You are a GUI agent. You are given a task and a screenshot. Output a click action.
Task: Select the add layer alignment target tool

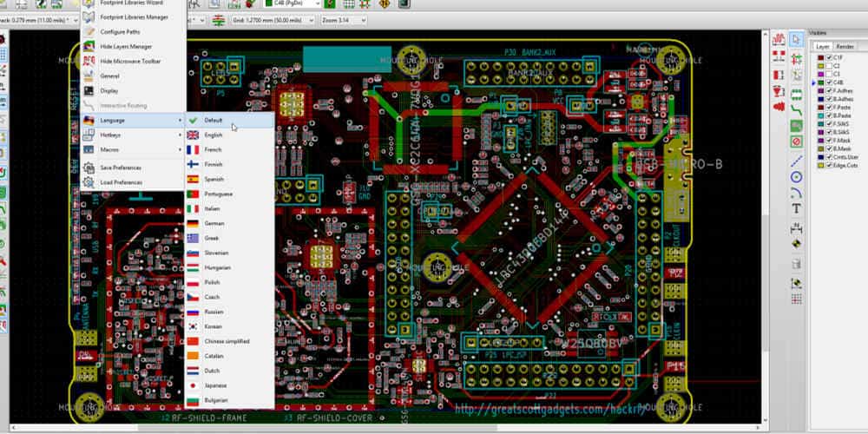coord(796,244)
